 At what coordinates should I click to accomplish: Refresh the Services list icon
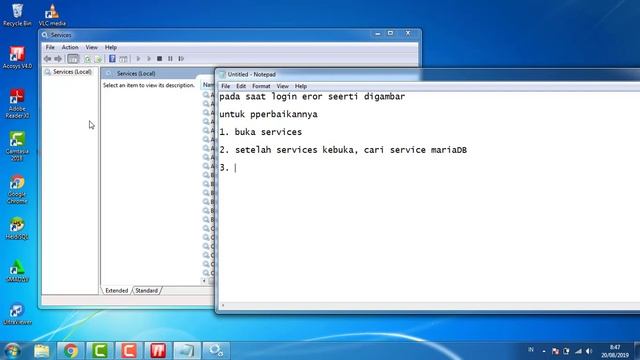click(87, 59)
